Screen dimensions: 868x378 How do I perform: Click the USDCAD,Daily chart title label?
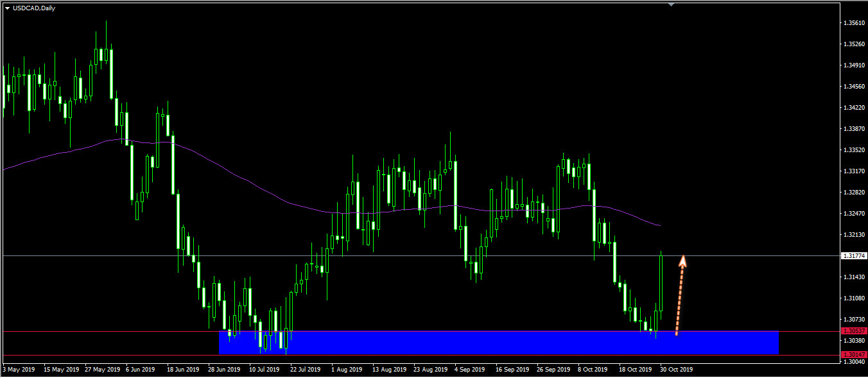34,8
